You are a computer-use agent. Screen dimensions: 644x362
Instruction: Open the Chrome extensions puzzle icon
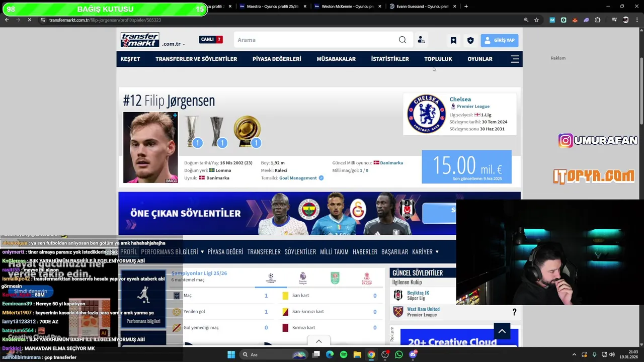tap(597, 20)
